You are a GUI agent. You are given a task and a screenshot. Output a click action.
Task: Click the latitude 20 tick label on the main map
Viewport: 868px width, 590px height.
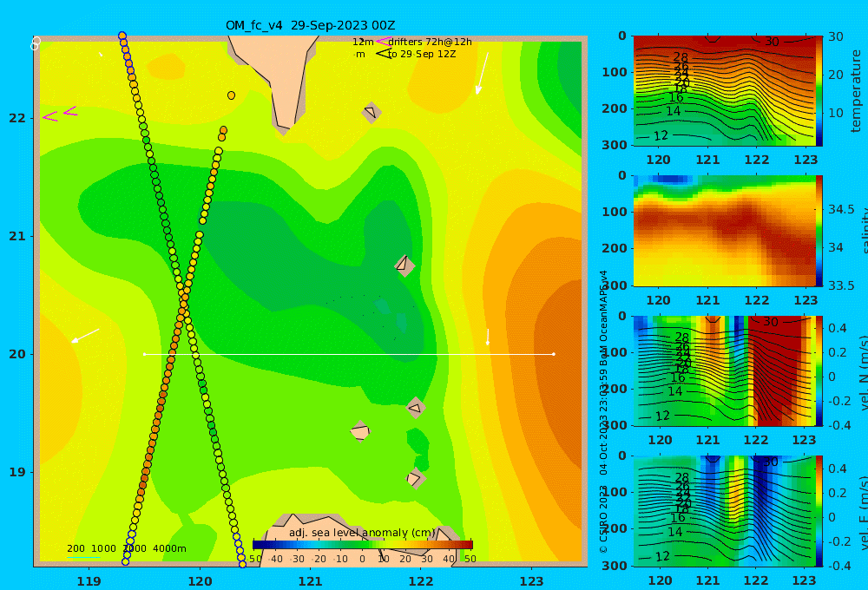point(17,354)
